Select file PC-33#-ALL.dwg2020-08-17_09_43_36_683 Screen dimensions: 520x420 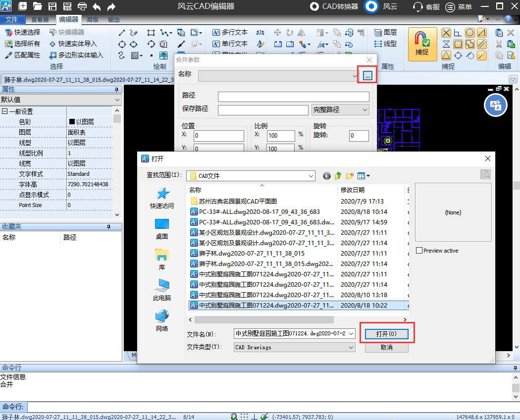(259, 211)
